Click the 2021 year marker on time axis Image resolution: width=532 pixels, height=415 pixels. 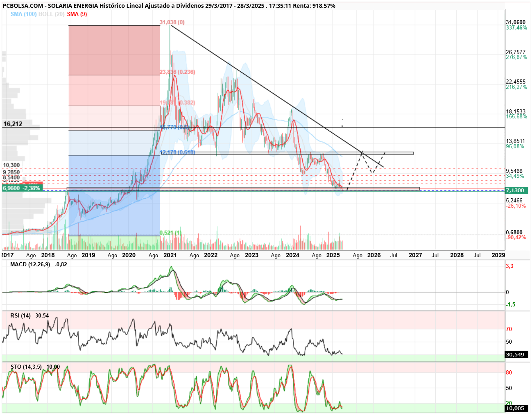tap(170, 255)
